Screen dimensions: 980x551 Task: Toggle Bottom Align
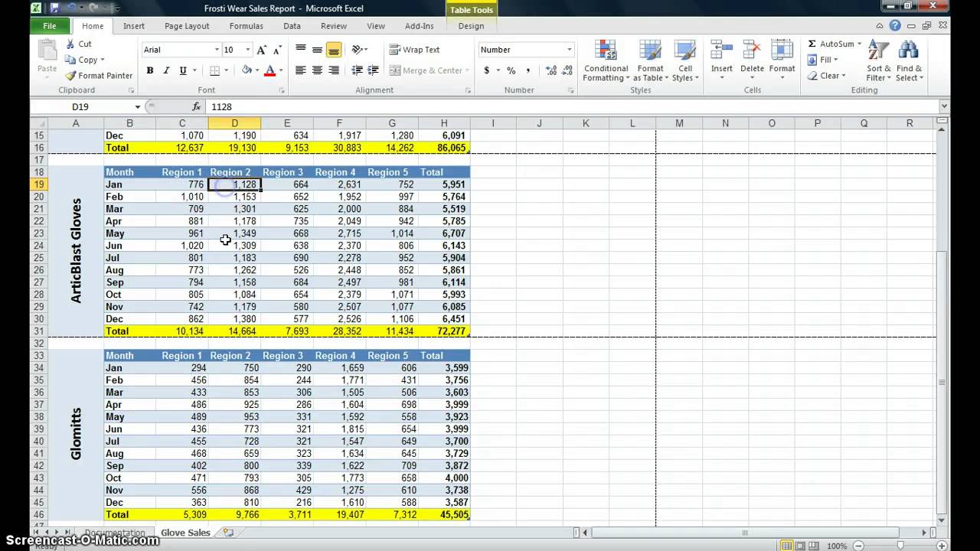click(334, 50)
